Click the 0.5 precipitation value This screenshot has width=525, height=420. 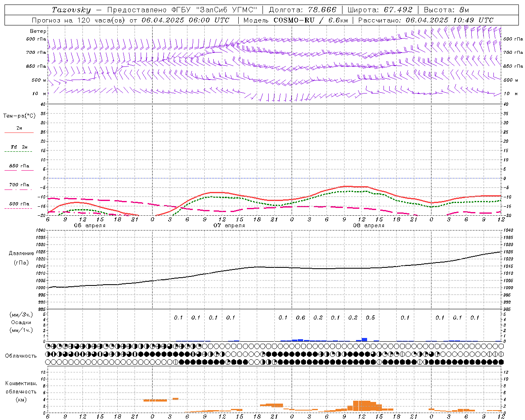coord(370,318)
